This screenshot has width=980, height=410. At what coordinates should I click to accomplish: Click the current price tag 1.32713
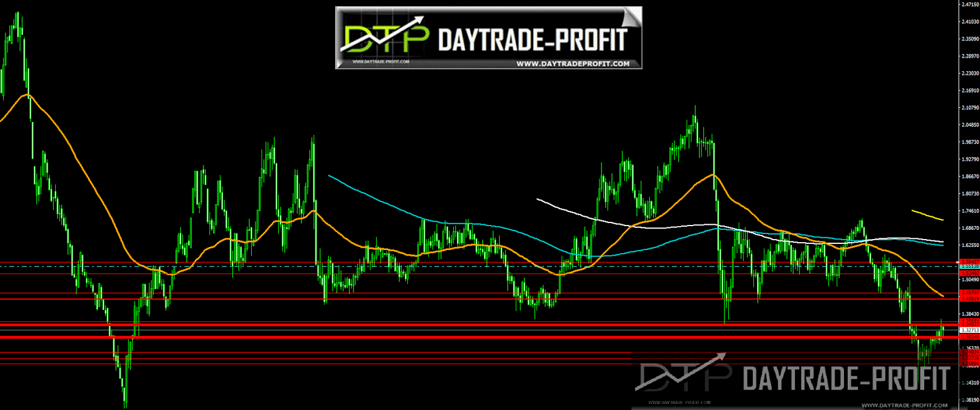(x=970, y=330)
